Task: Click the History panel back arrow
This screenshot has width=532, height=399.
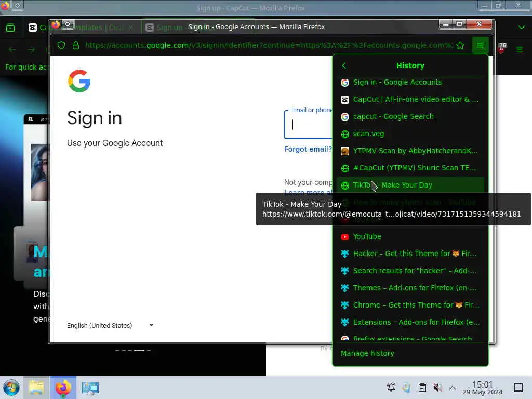Action: click(x=344, y=65)
